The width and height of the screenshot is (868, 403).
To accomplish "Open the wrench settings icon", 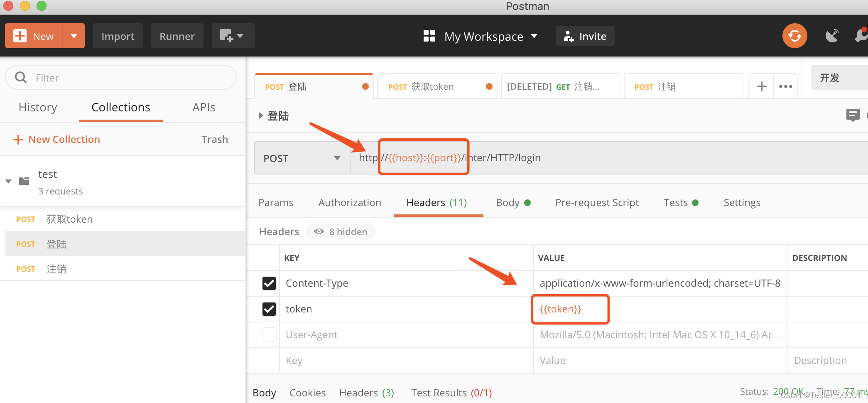I will (862, 36).
